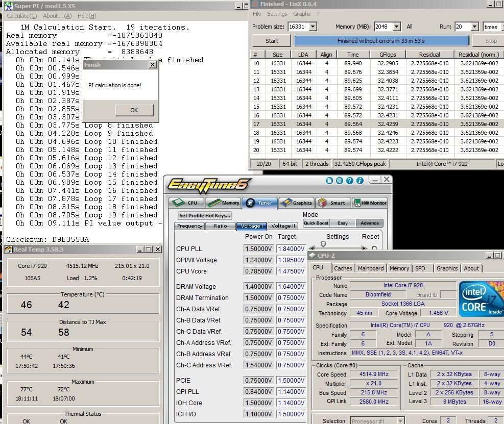Click the 32.4259 GFlops peak status entry
Screen dimensions: 504x424
tap(360, 164)
